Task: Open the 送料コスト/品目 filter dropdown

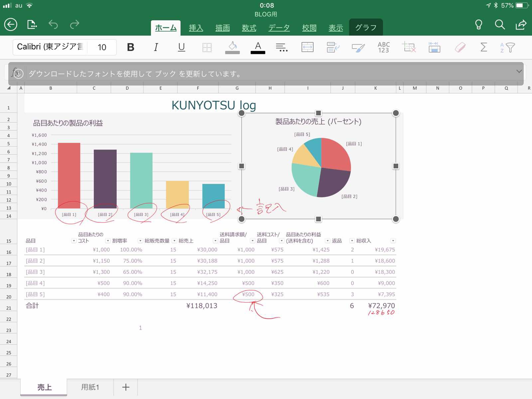Action: (x=282, y=241)
